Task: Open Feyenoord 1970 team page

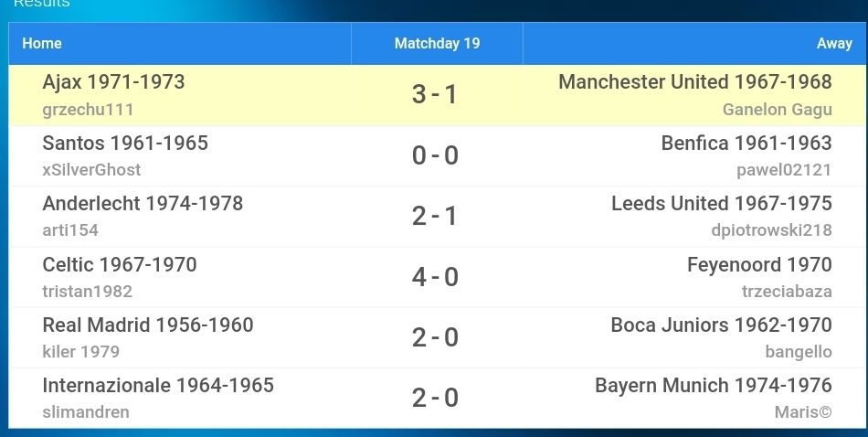Action: [759, 264]
